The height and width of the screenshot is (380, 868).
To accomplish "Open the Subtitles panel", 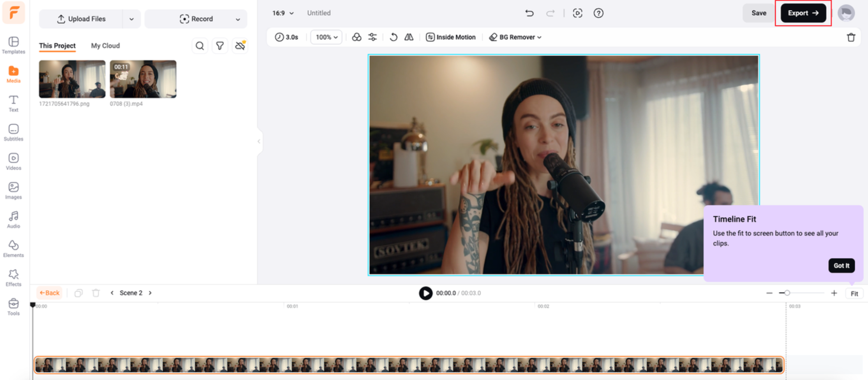I will [x=13, y=132].
